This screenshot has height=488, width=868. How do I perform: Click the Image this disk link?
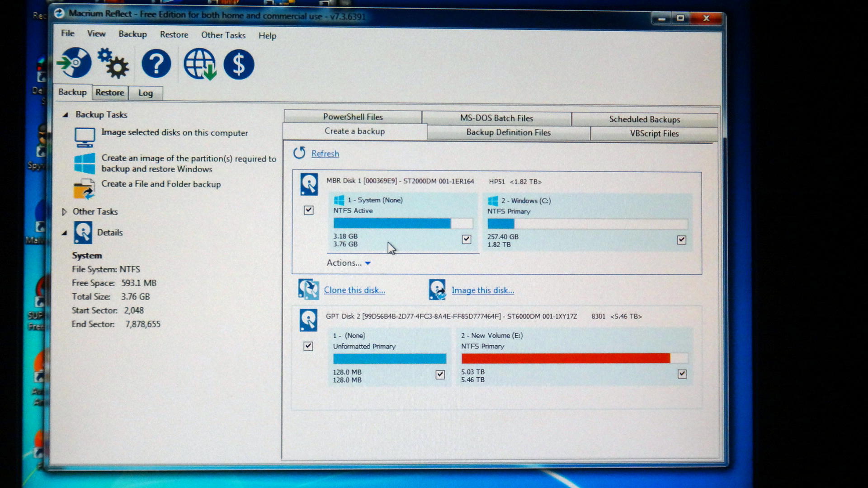(x=483, y=291)
